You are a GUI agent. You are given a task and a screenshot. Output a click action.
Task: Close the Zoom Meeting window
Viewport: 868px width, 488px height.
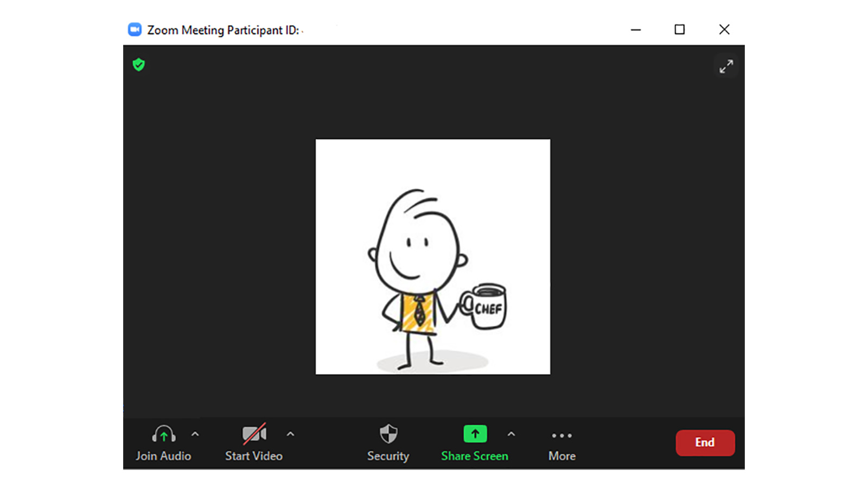tap(724, 29)
